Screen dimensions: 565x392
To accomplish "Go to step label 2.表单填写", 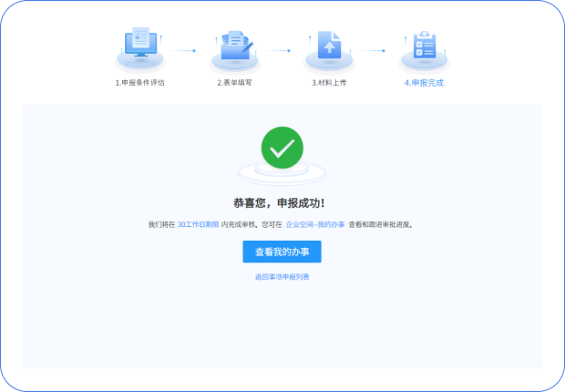I will click(x=234, y=83).
